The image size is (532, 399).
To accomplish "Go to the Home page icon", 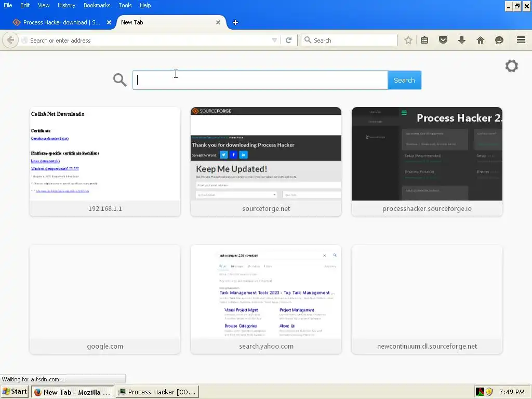I will click(481, 41).
